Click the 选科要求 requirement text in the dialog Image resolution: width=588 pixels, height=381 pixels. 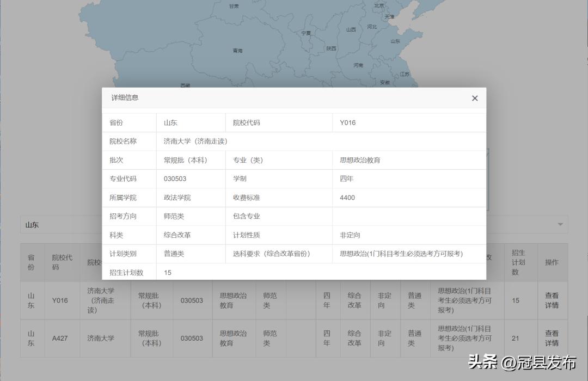coord(401,254)
